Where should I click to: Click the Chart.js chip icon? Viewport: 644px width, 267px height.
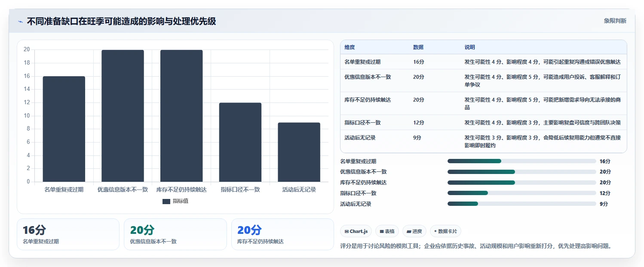click(347, 232)
